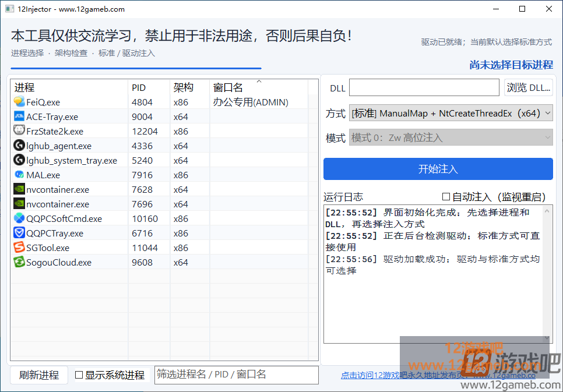Click the 办公专用(ADMIN) window name cell

pos(251,103)
